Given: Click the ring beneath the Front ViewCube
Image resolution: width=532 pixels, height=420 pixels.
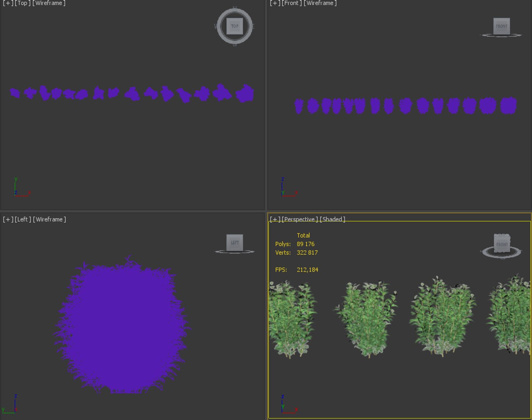Looking at the screenshot, I should [x=502, y=35].
